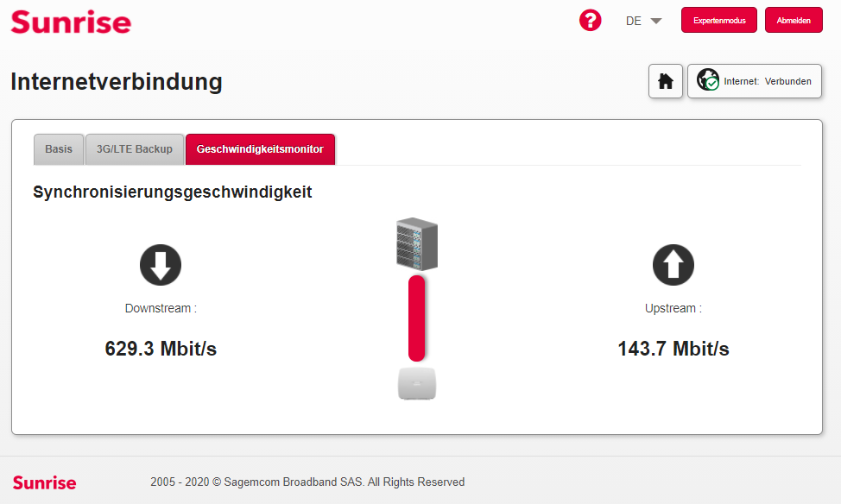The height and width of the screenshot is (504, 841).
Task: Open the DE language dropdown
Action: coord(643,21)
